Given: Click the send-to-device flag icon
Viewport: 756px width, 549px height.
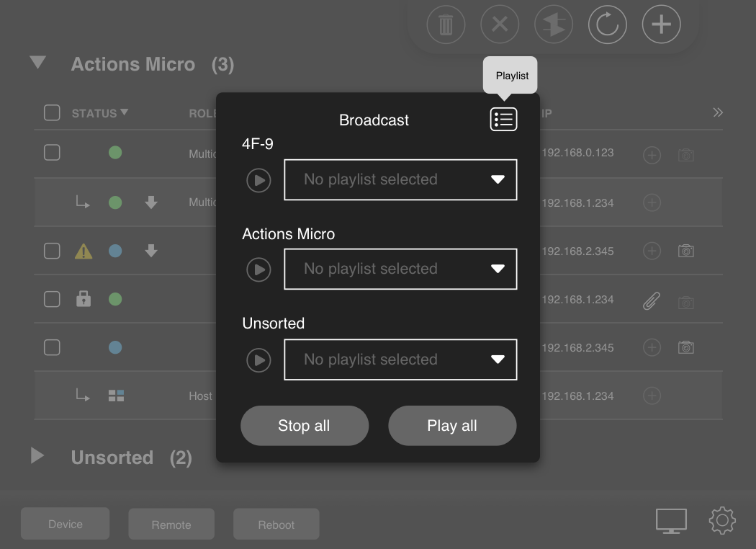Looking at the screenshot, I should (x=554, y=24).
